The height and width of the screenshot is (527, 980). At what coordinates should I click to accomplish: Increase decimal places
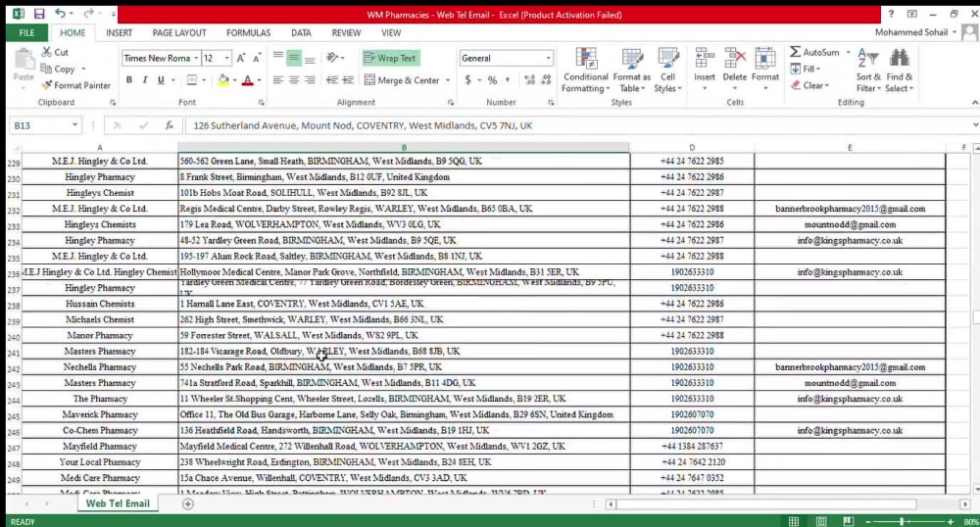coord(530,80)
